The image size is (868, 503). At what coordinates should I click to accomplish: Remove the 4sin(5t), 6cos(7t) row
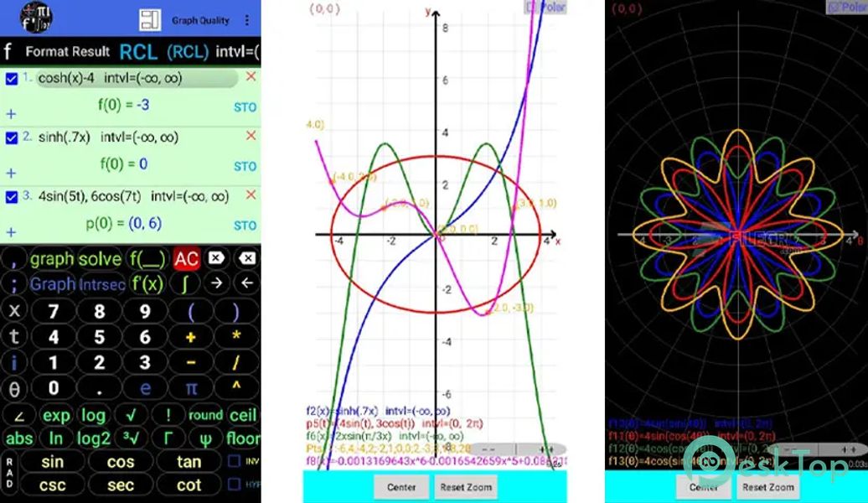click(251, 195)
